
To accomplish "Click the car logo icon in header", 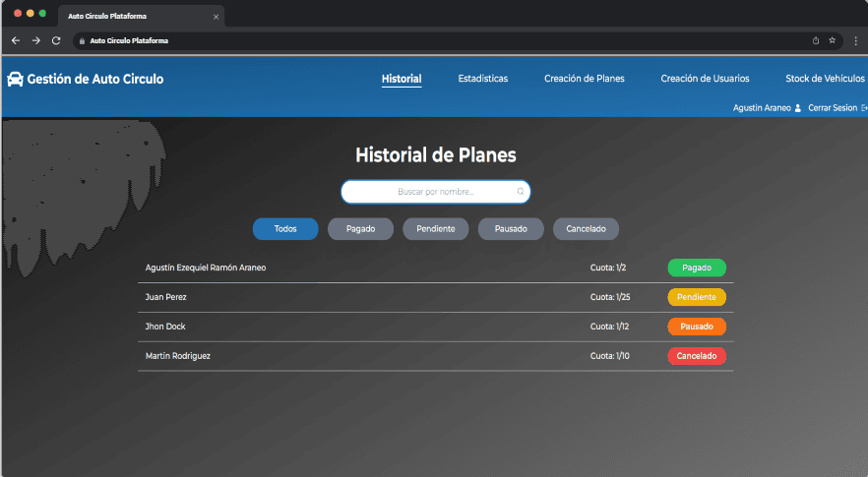I will click(x=15, y=79).
